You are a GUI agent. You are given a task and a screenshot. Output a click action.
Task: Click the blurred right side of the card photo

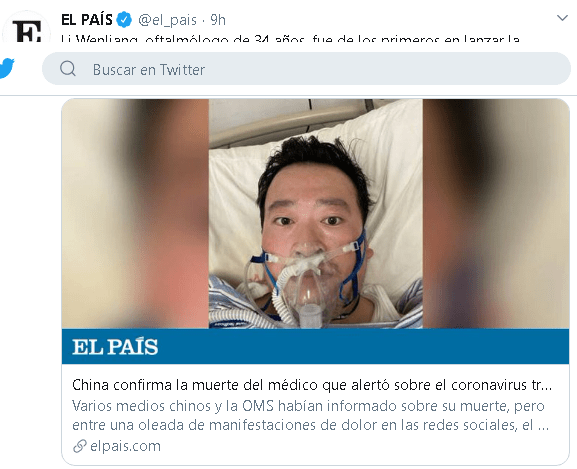(496, 213)
